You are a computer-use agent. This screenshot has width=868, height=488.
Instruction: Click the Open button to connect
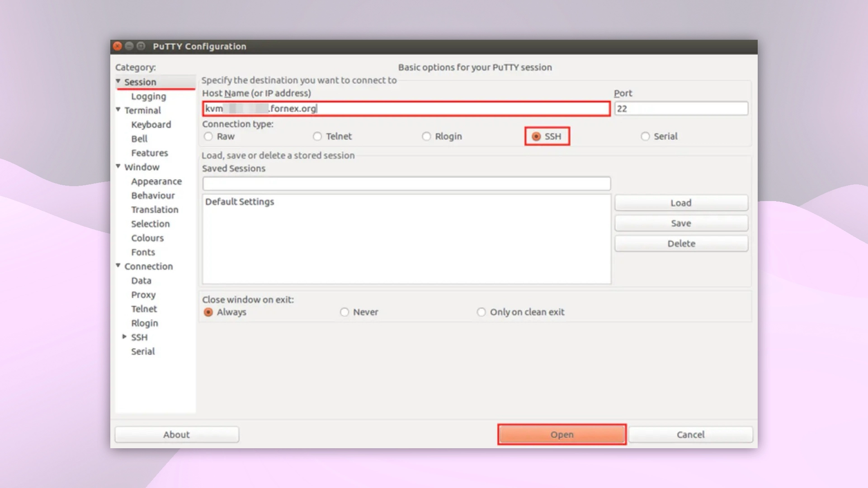pyautogui.click(x=561, y=435)
